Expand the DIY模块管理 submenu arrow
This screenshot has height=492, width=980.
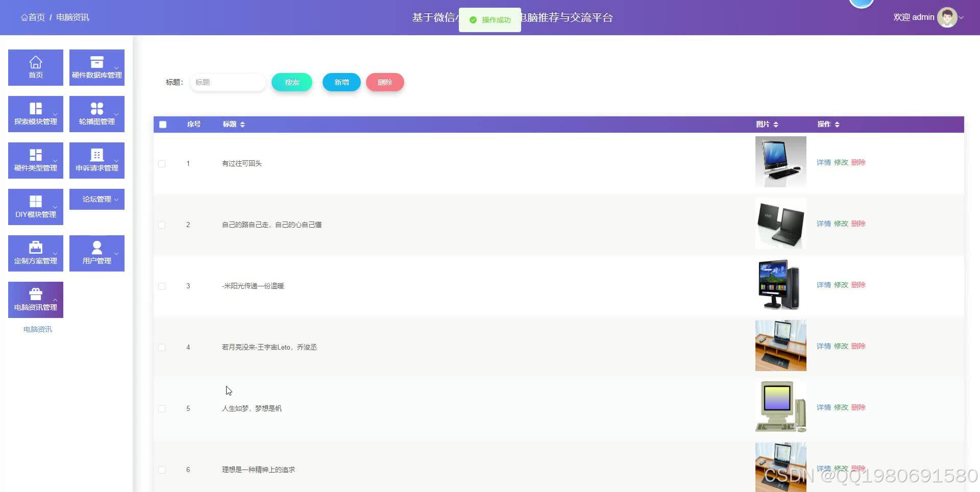click(55, 207)
